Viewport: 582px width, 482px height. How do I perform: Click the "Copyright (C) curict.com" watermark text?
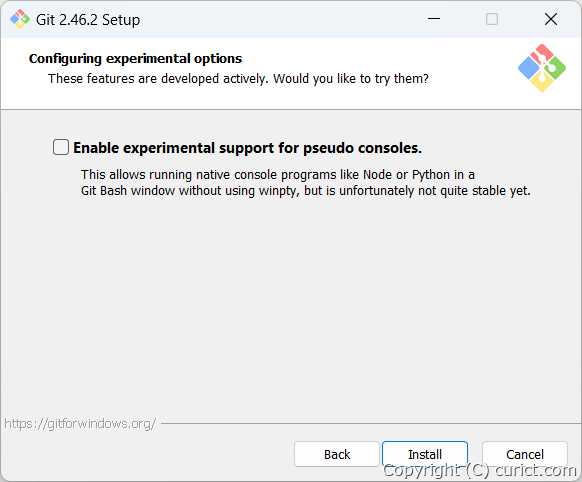point(480,470)
